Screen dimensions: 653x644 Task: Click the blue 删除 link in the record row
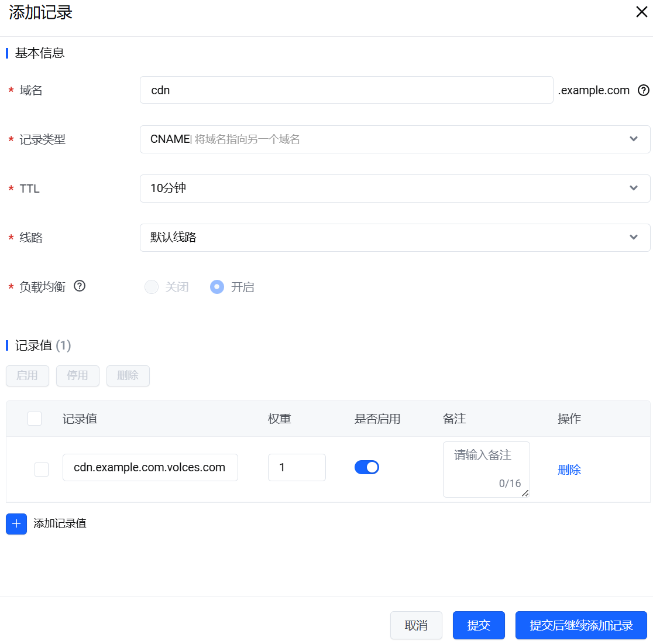click(x=569, y=470)
